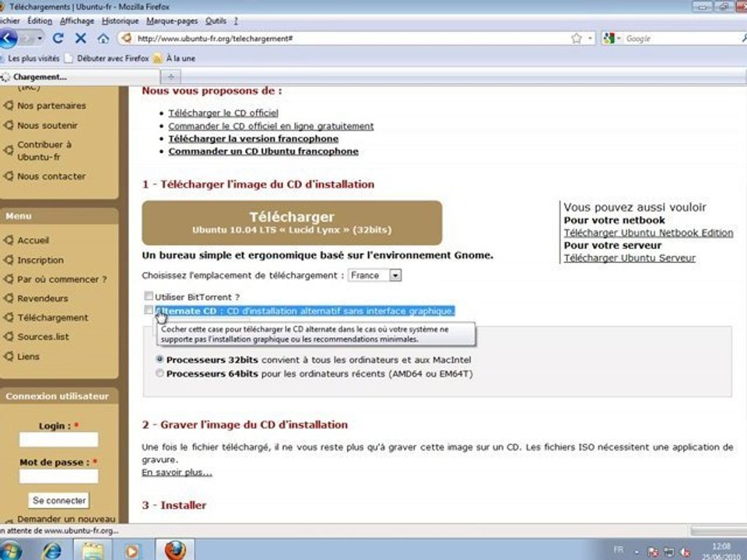Screen dimensions: 747x560
Task: Go to Accueil in the Menu
Action: point(33,240)
